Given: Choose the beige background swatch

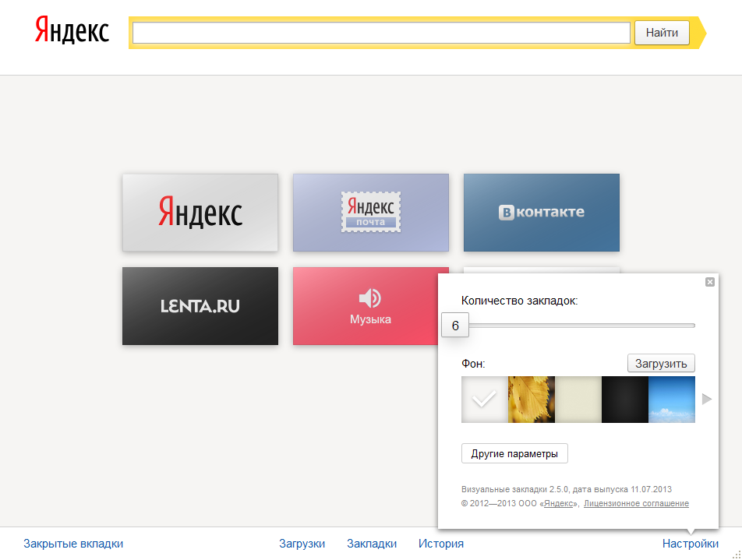Looking at the screenshot, I should 578,400.
